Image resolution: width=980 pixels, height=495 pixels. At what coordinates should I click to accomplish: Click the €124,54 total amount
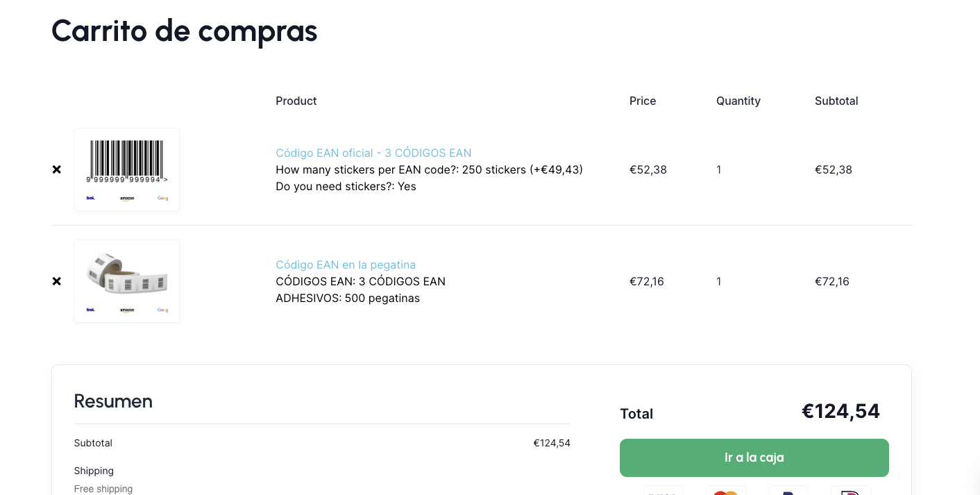click(840, 411)
